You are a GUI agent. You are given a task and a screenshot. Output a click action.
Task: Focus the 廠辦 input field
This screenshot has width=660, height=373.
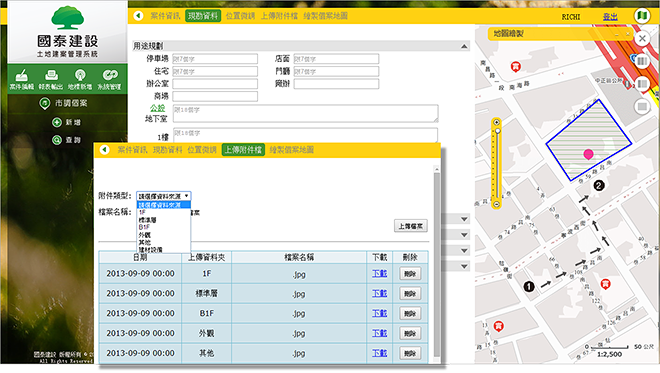click(336, 84)
